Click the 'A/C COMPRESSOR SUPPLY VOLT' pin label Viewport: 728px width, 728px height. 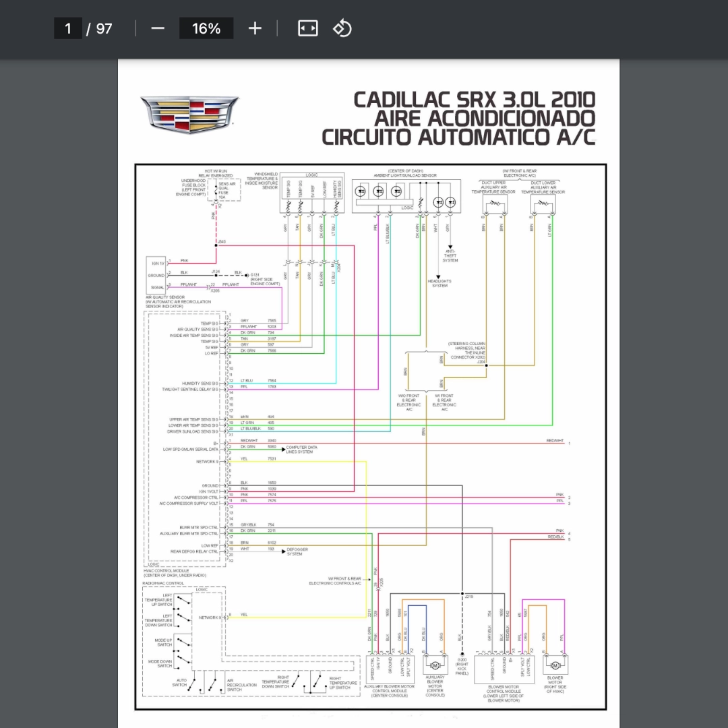pyautogui.click(x=189, y=504)
